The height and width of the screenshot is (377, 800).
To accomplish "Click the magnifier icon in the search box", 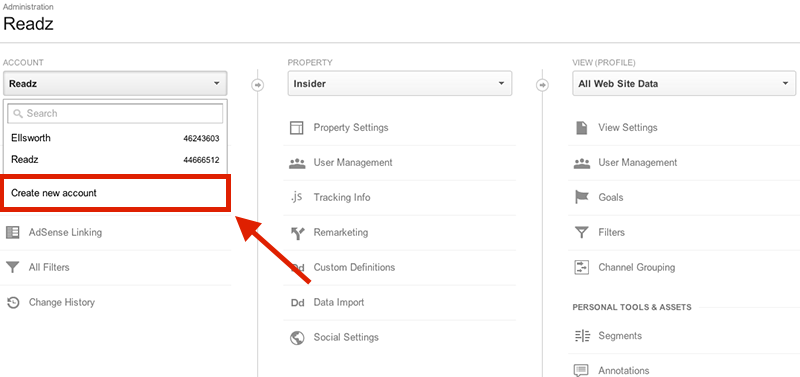I will 18,114.
